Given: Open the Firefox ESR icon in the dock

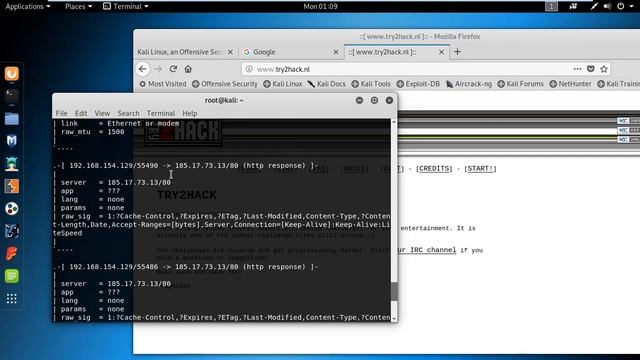Looking at the screenshot, I should tap(12, 74).
